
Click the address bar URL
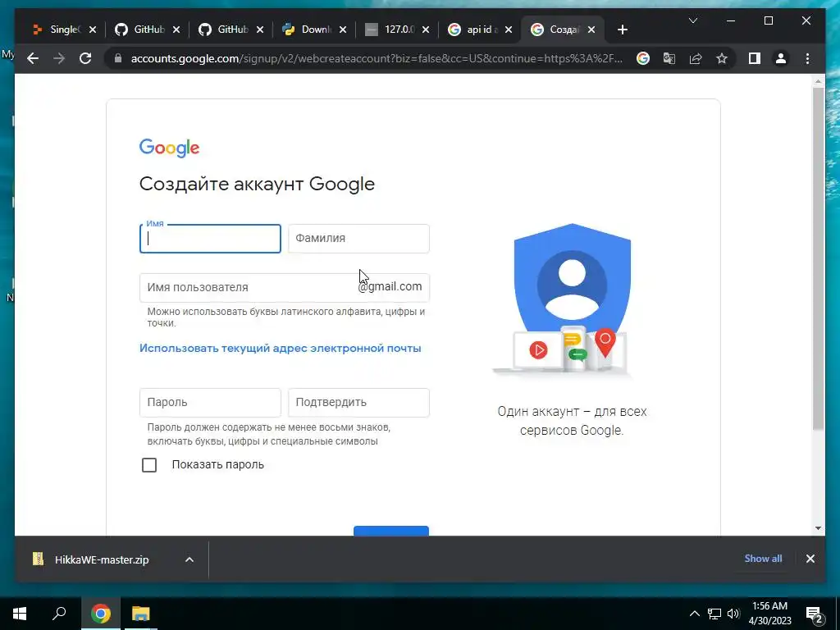(377, 58)
